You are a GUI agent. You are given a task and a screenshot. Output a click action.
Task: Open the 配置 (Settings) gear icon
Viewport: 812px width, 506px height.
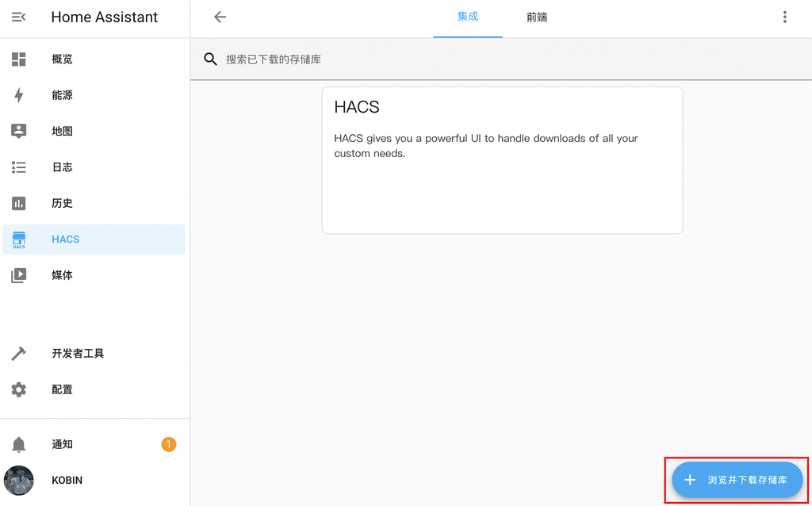19,389
